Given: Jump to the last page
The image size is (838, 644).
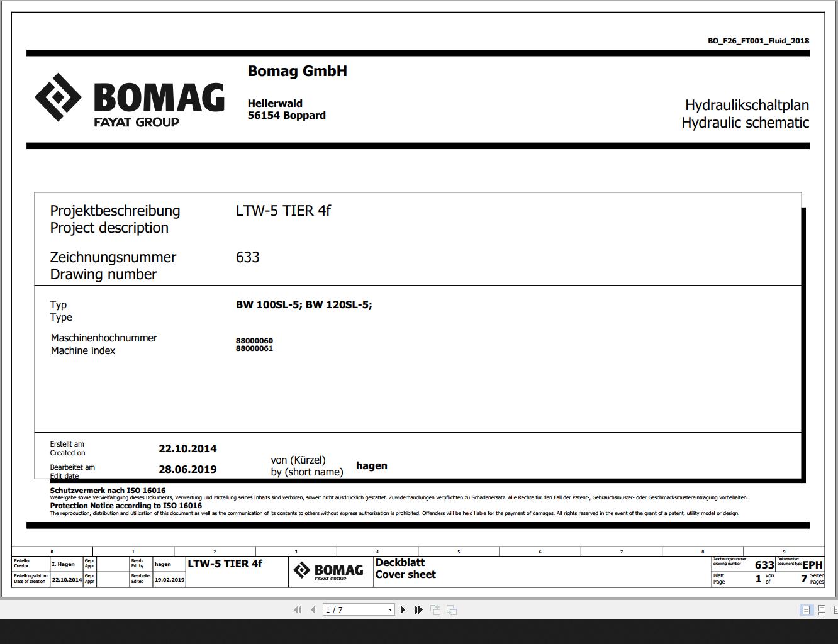Looking at the screenshot, I should click(418, 609).
